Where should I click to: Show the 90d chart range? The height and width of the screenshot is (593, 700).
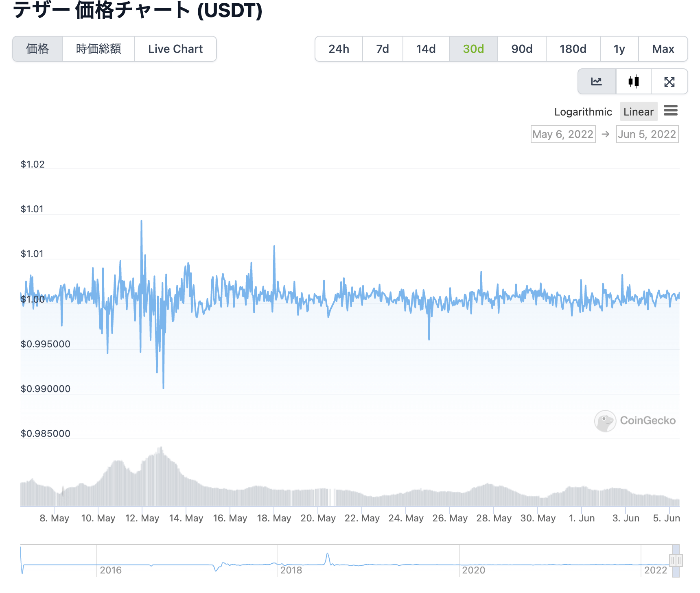click(x=522, y=49)
